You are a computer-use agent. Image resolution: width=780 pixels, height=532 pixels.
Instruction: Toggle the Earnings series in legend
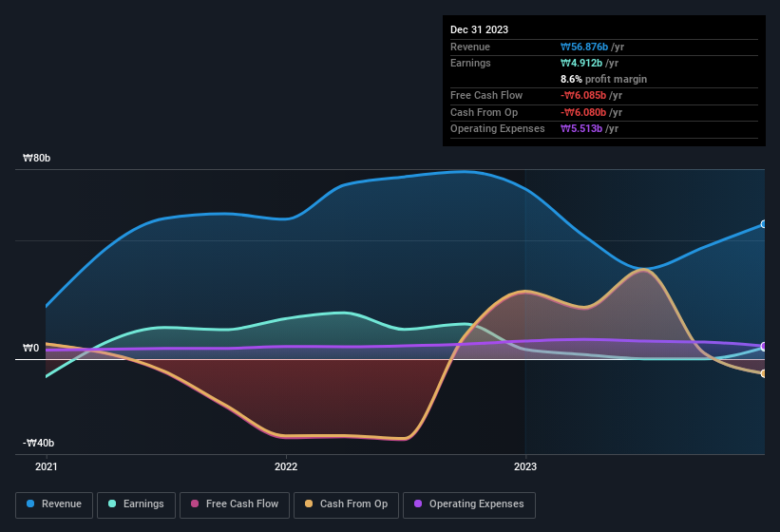[x=136, y=504]
